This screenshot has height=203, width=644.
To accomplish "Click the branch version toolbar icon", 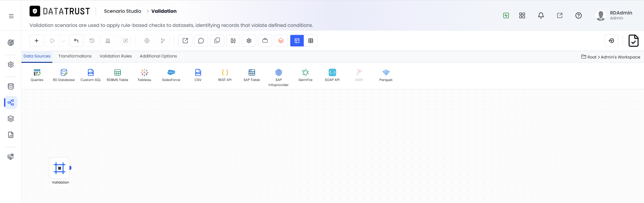I will (163, 41).
